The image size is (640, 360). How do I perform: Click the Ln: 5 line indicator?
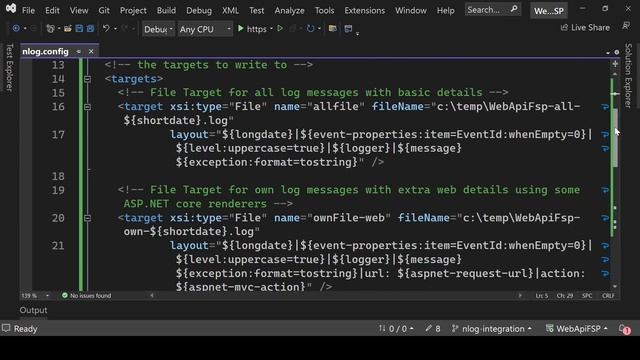tap(542, 296)
